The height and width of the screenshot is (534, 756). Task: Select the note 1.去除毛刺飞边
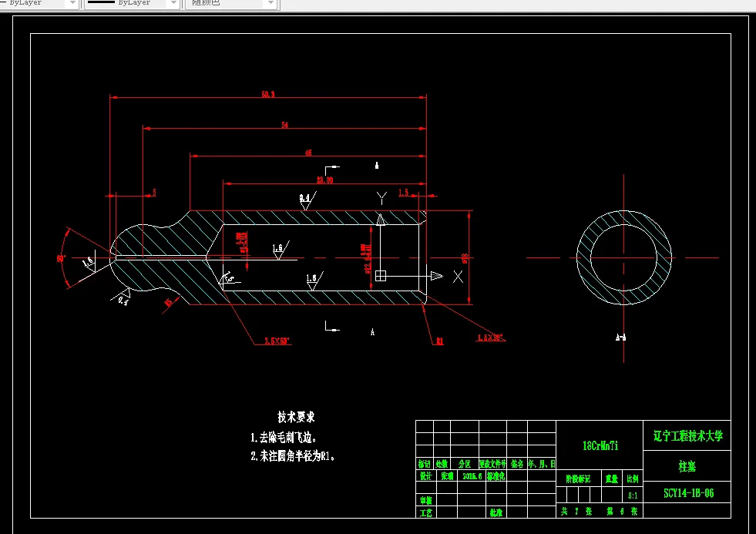[x=284, y=438]
